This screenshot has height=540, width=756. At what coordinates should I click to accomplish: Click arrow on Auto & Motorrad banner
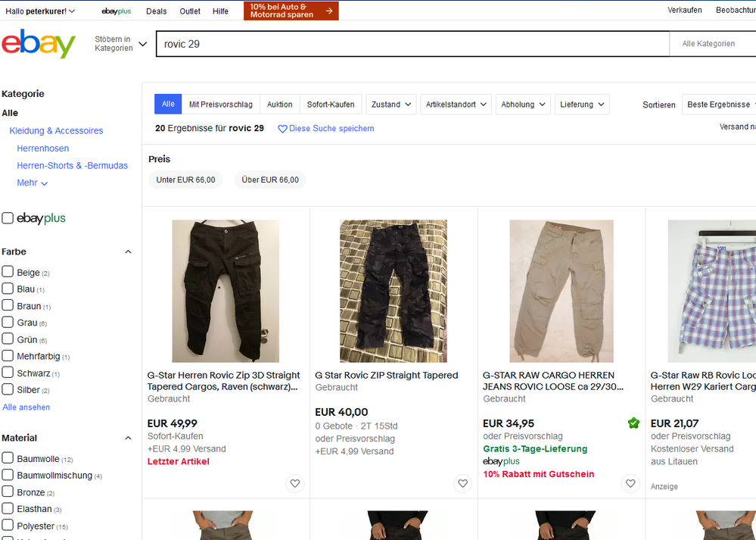[x=329, y=11]
